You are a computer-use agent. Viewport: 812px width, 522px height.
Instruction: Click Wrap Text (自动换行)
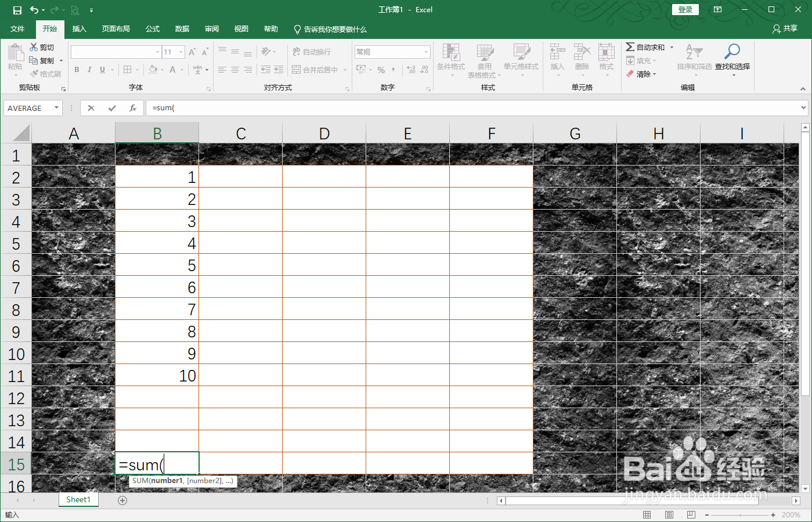tap(312, 52)
